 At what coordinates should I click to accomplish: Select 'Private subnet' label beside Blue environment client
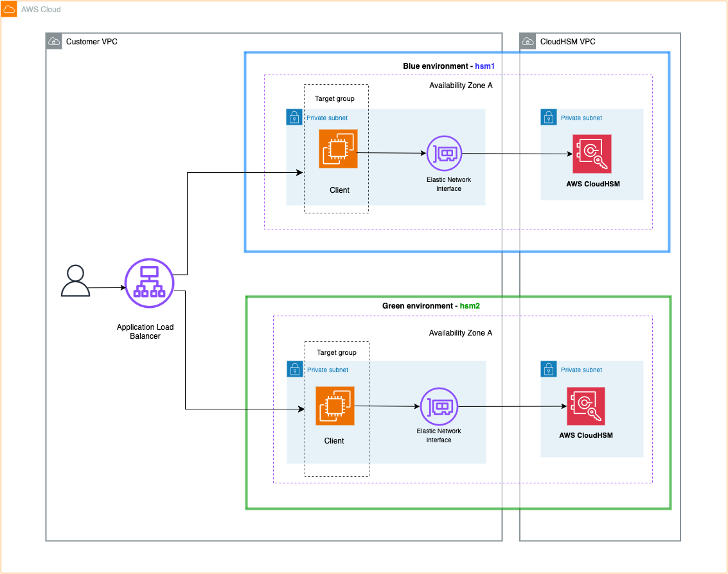(x=327, y=118)
